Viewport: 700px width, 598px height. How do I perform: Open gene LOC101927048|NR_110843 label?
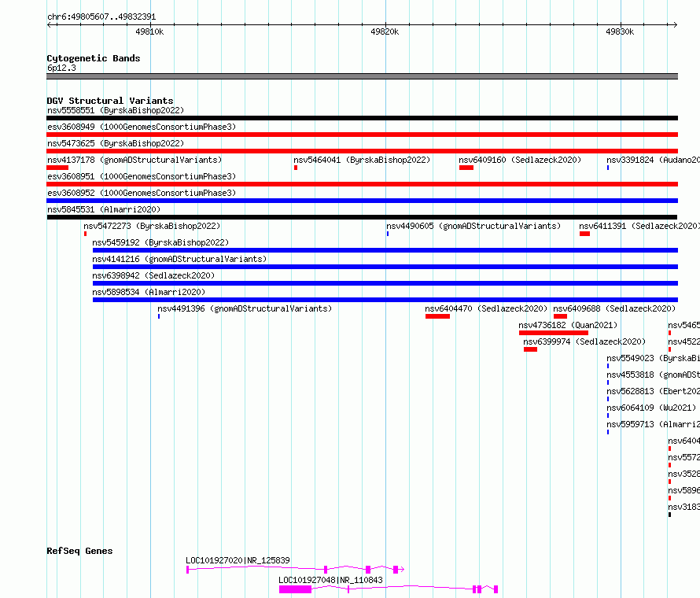tap(330, 580)
